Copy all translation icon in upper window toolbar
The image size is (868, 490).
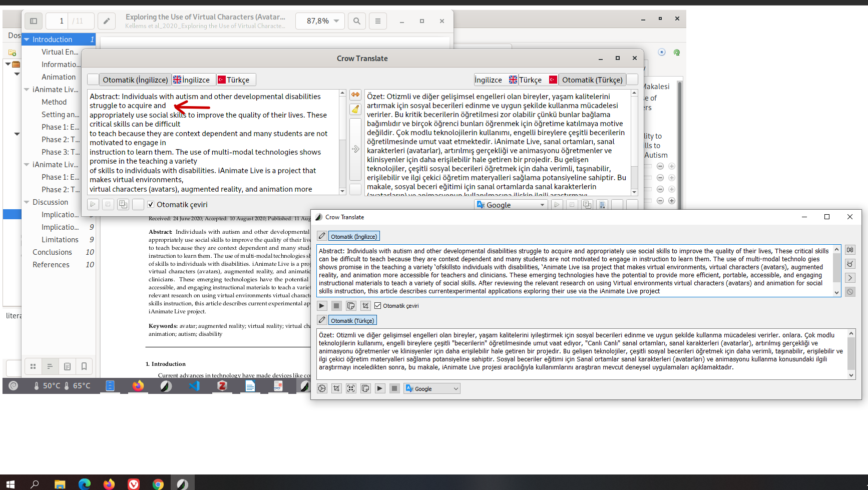pyautogui.click(x=602, y=205)
